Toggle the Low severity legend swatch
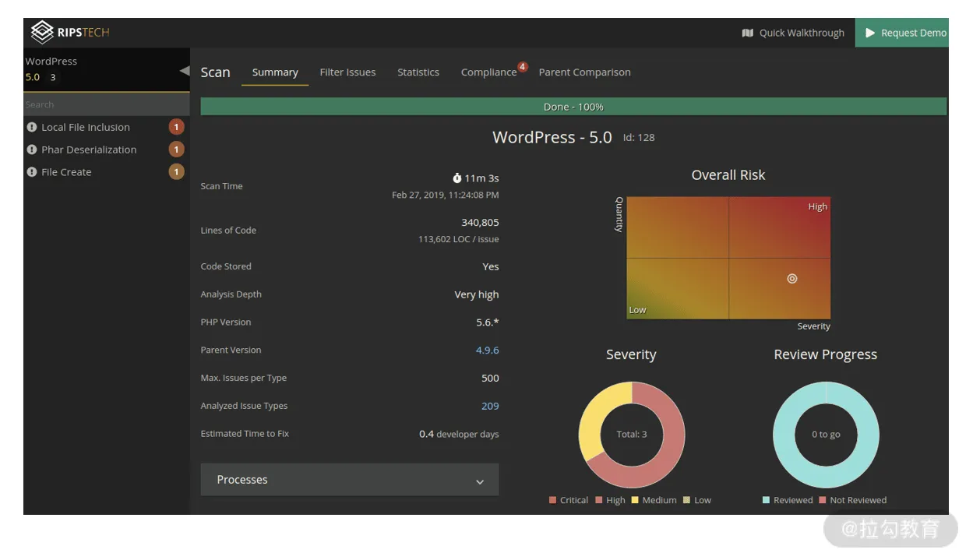 687,500
